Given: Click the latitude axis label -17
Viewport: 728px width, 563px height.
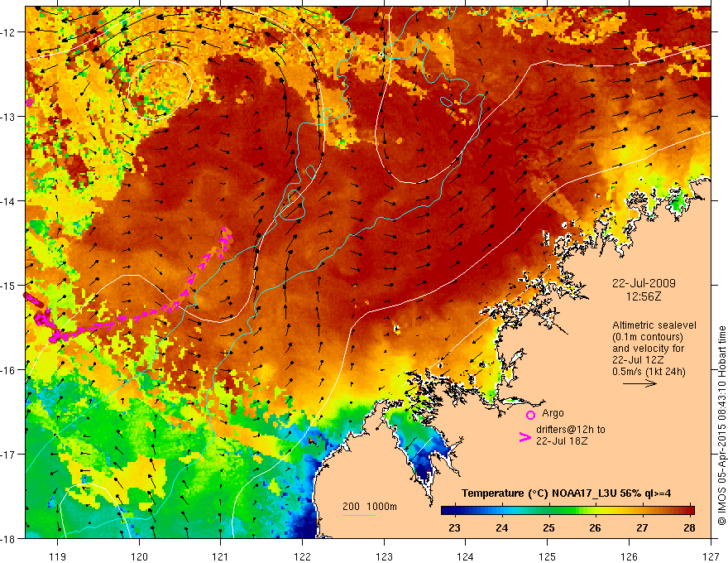Looking at the screenshot, I should click(x=9, y=454).
